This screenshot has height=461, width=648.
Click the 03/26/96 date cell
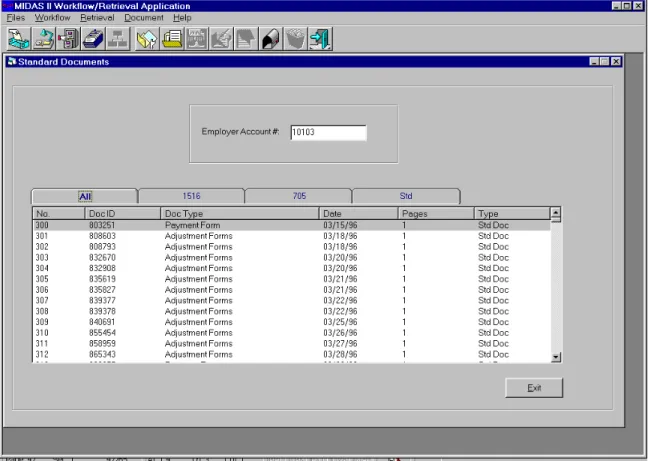[340, 333]
